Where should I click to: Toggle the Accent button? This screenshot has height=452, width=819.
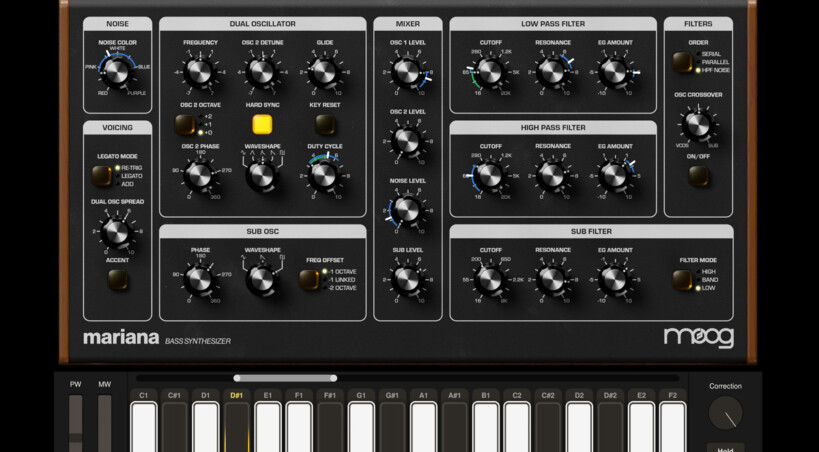118,280
